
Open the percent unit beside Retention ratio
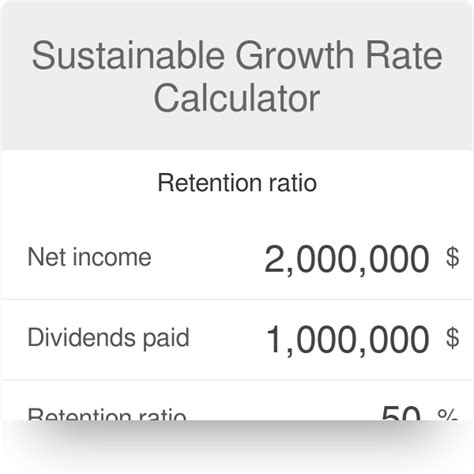click(447, 415)
